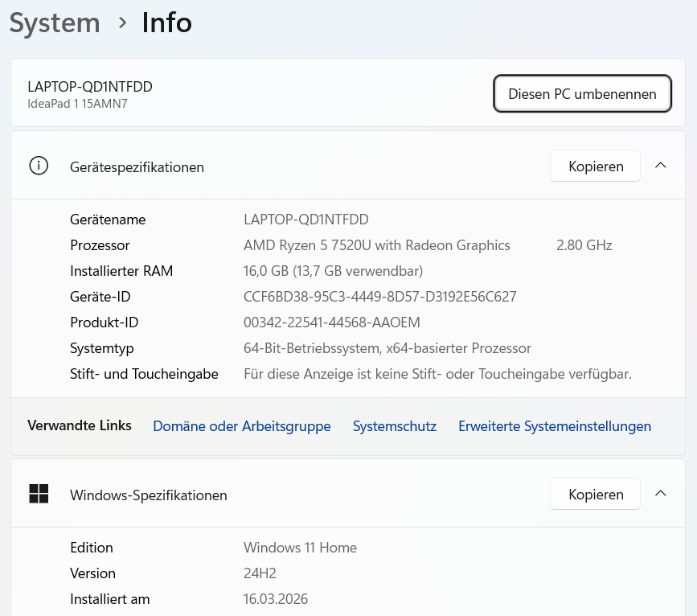The height and width of the screenshot is (616, 697).
Task: Click the Systemtyp label
Action: point(102,349)
